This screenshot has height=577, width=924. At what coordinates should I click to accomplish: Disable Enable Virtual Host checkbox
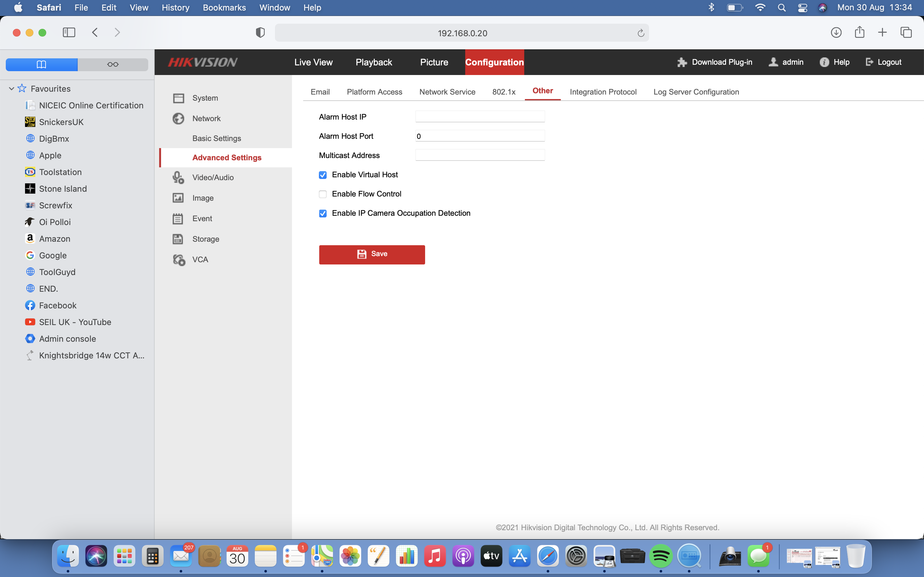tap(323, 175)
